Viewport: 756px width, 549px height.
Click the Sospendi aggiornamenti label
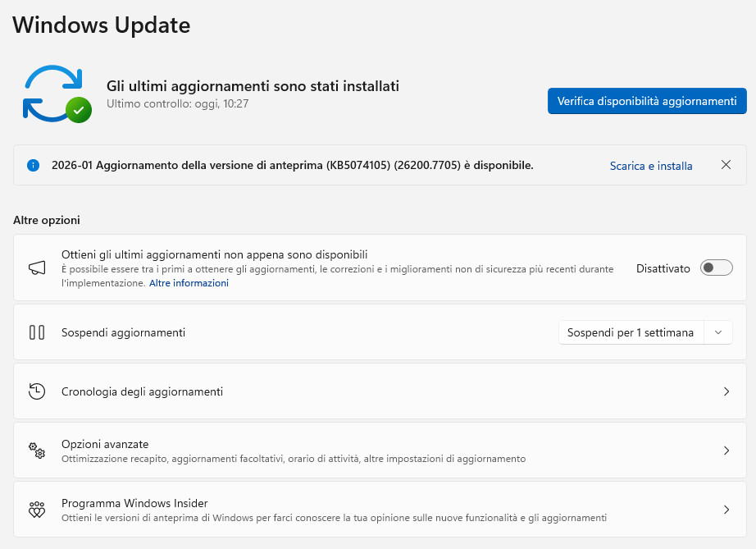tap(124, 332)
